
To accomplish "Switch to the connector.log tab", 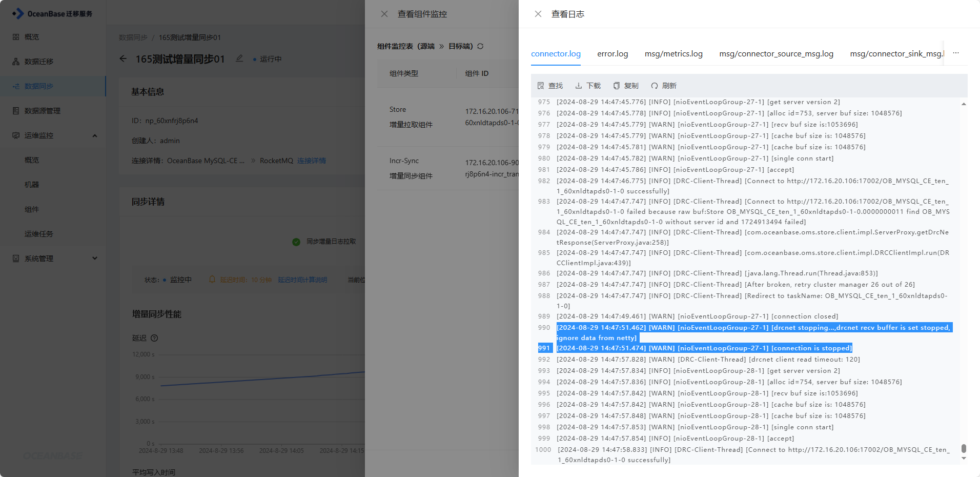I will tap(556, 54).
